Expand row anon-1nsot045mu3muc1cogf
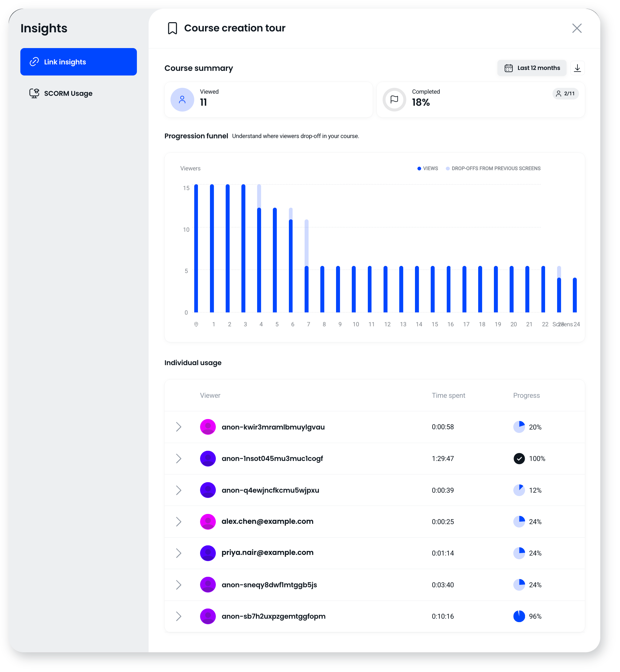The width and height of the screenshot is (620, 672). tap(179, 458)
